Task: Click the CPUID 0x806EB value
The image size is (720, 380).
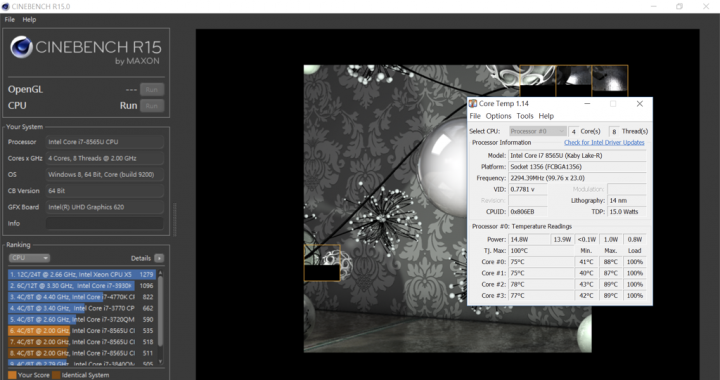Action: pos(528,212)
